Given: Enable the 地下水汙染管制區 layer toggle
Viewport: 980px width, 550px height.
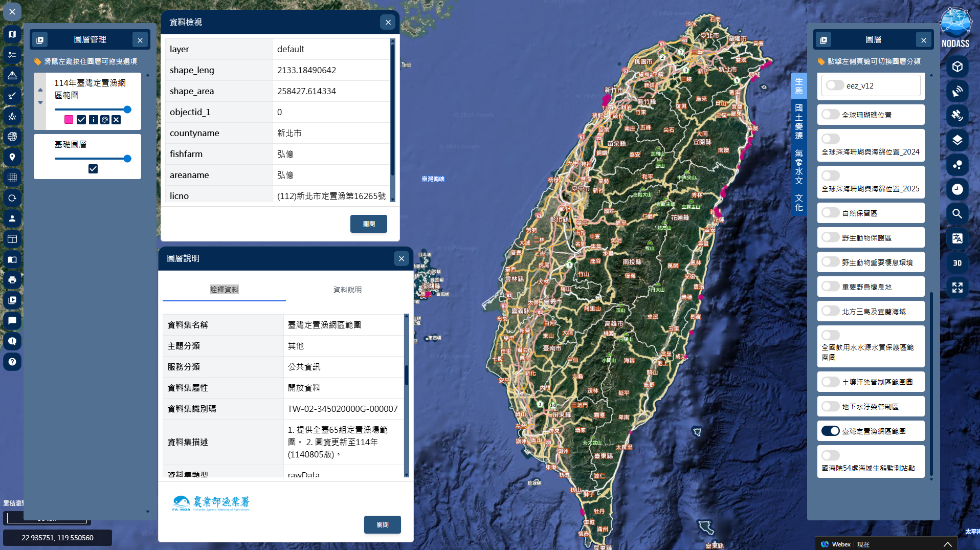Looking at the screenshot, I should (x=831, y=406).
